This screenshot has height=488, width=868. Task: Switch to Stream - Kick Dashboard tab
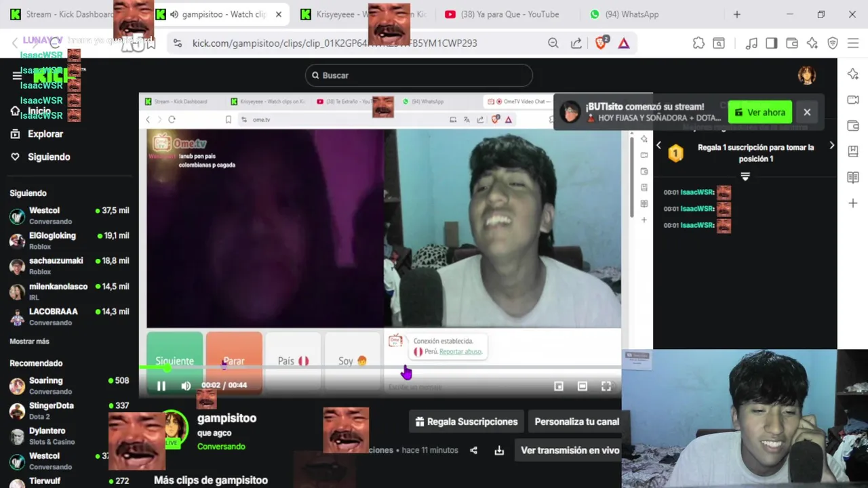click(x=71, y=14)
